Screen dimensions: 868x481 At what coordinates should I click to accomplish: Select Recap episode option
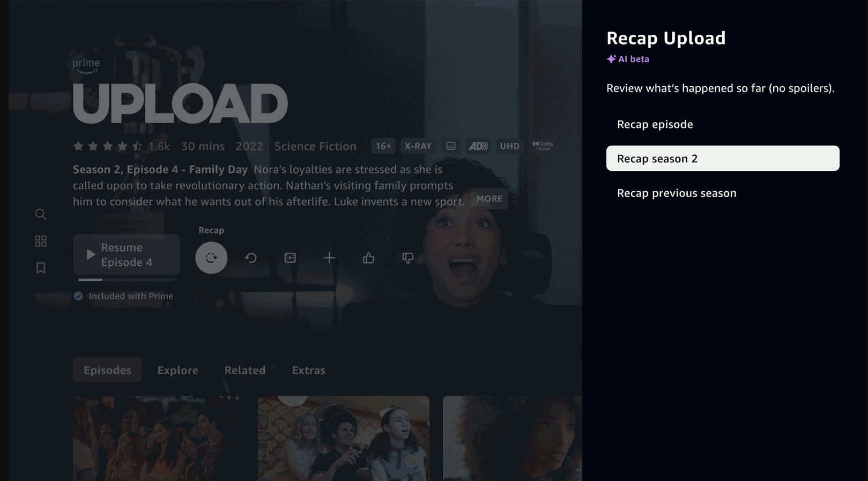tap(723, 124)
